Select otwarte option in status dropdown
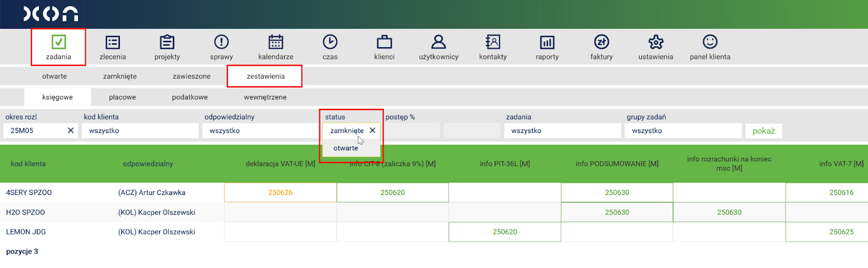The width and height of the screenshot is (868, 268). coord(346,148)
